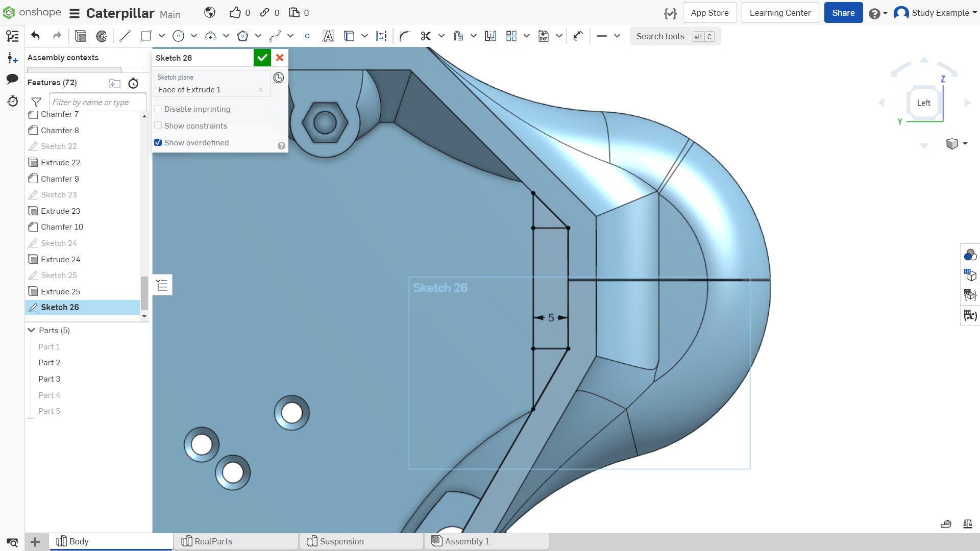Open the trim tool dropdown arrow
The image size is (980, 551).
[x=442, y=36]
